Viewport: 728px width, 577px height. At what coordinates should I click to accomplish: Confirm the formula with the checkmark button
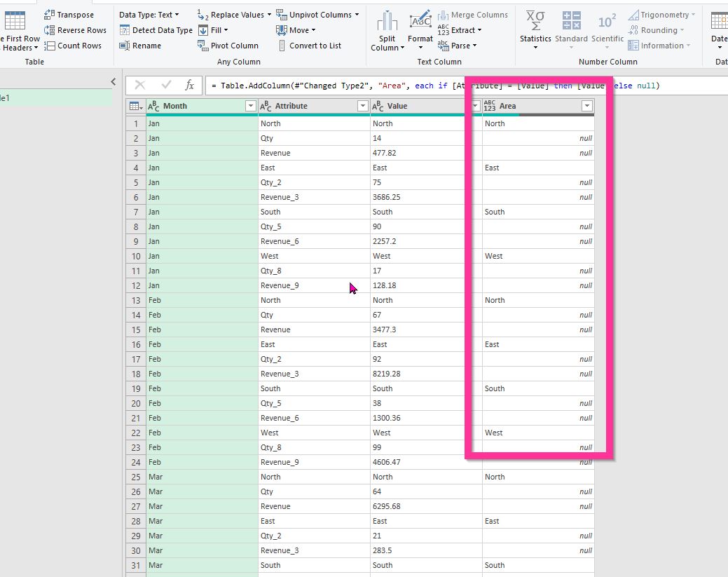click(166, 86)
